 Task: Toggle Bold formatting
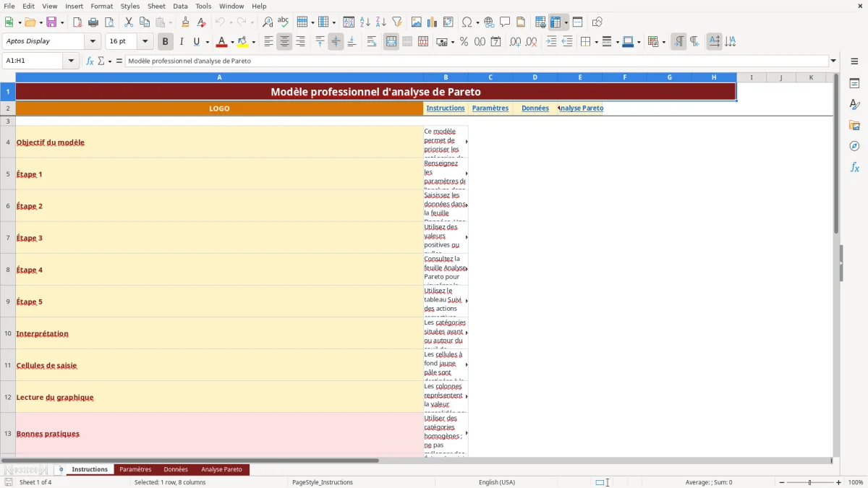[x=166, y=42]
